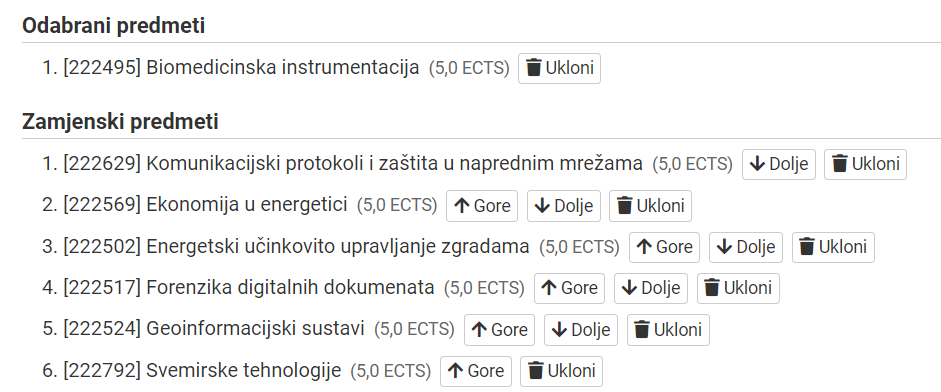Screen dimensions: 941x392
Task: Move Forenzika digitalnih dokumenata up
Action: pos(570,288)
